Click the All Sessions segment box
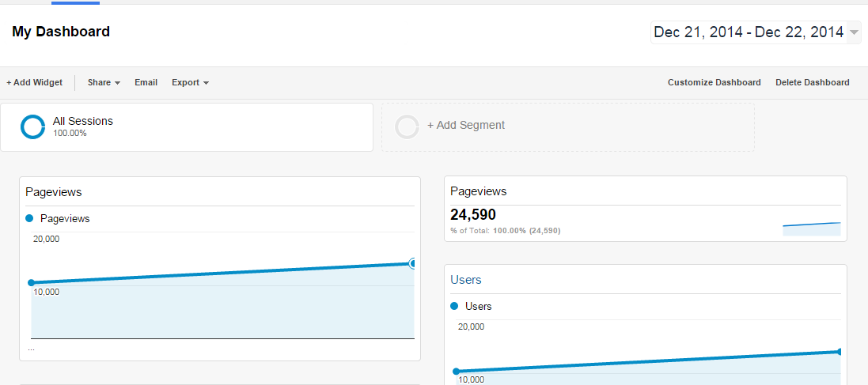 (x=187, y=127)
